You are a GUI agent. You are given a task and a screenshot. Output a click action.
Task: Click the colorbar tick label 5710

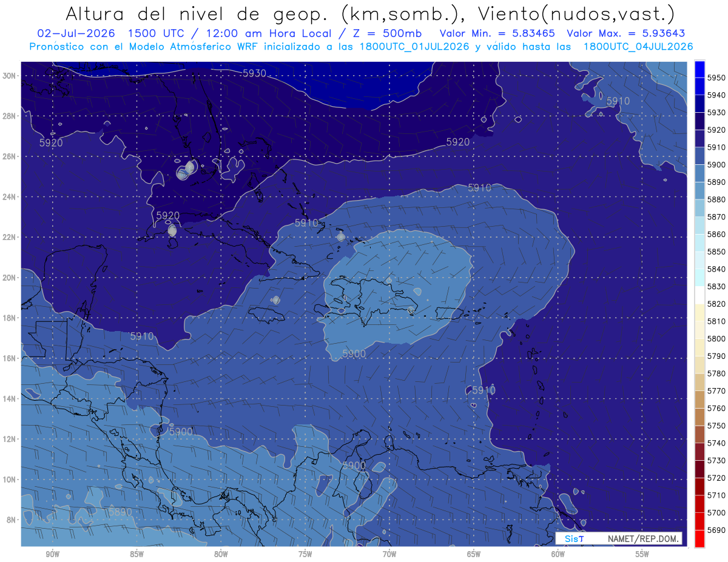pyautogui.click(x=716, y=495)
